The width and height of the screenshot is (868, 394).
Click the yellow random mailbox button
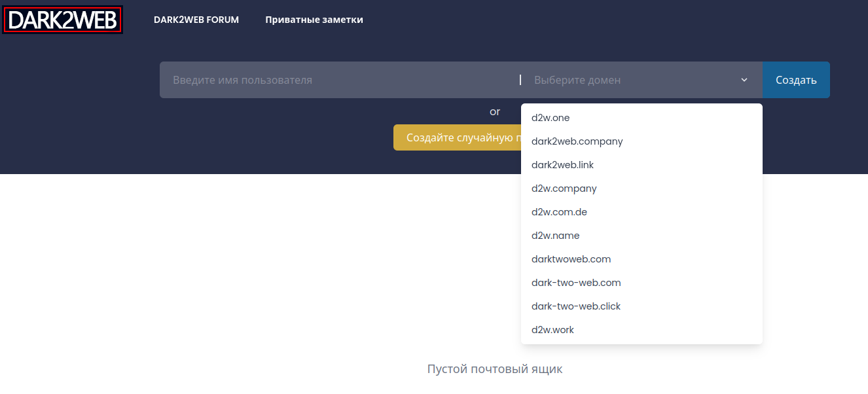(x=458, y=137)
